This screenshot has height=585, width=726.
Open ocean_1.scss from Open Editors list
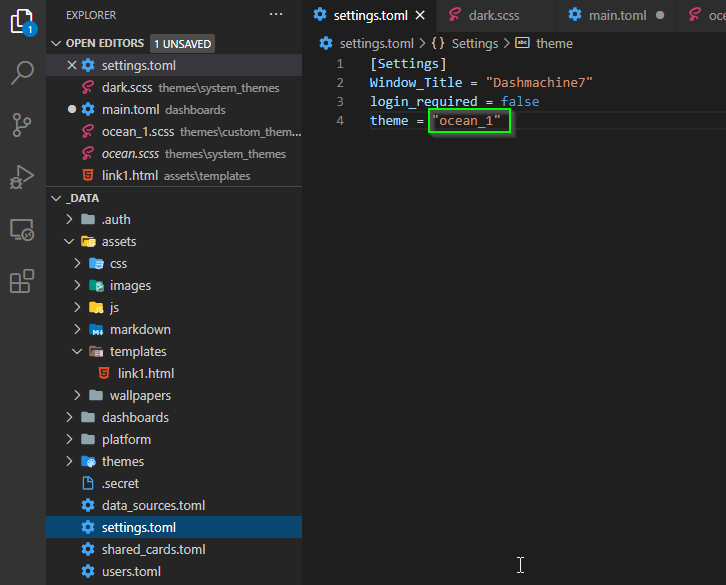point(174,132)
